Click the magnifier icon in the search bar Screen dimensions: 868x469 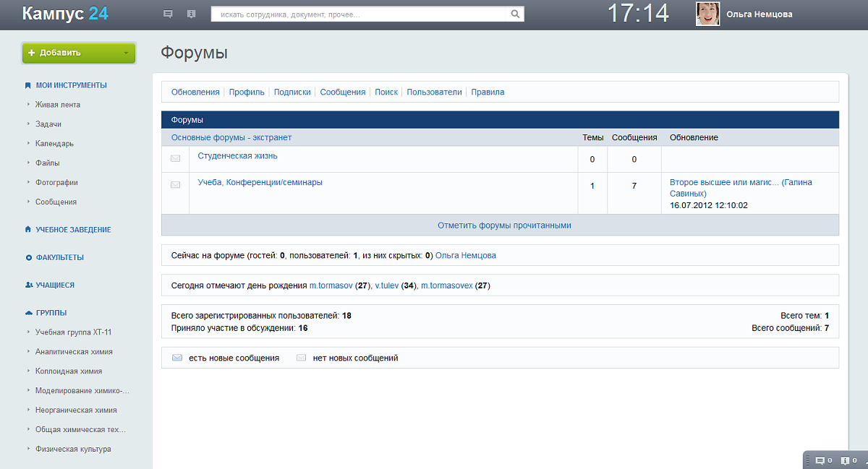(514, 14)
